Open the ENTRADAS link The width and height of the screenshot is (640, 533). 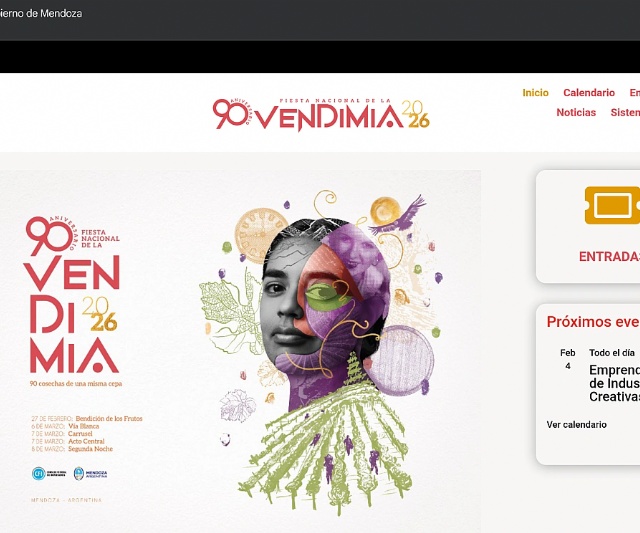[609, 256]
